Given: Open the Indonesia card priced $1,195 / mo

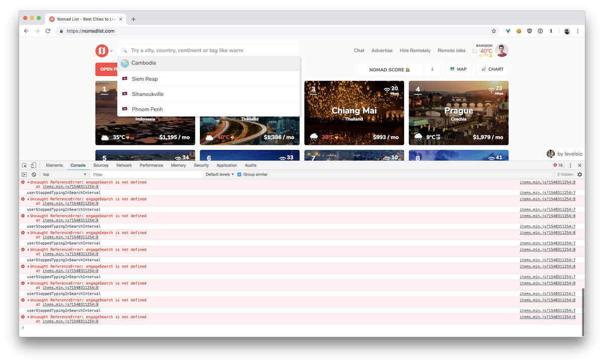Looking at the screenshot, I should coord(145,131).
